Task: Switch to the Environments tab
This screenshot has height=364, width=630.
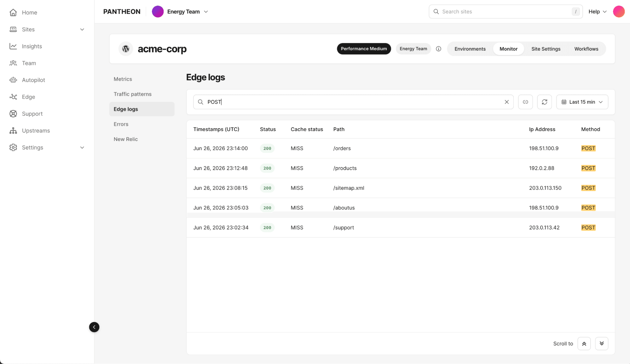Action: pyautogui.click(x=470, y=49)
